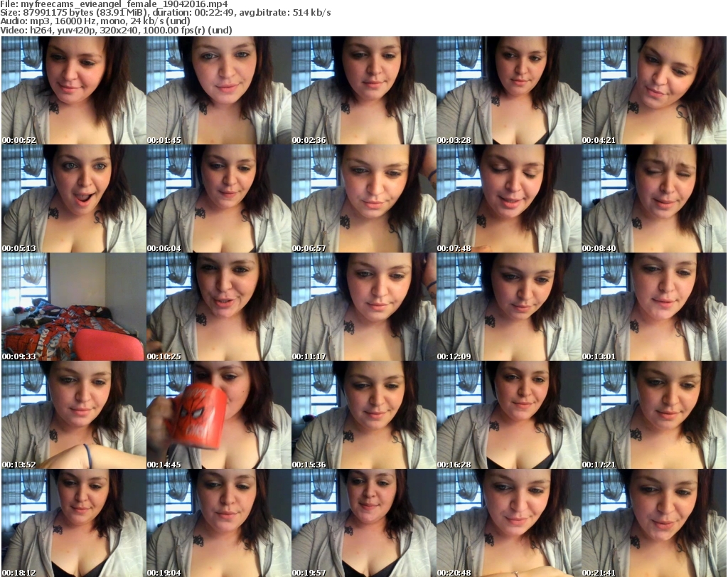Image resolution: width=728 pixels, height=577 pixels.
Task: Open the frame at 00:07:48
Action: point(509,198)
